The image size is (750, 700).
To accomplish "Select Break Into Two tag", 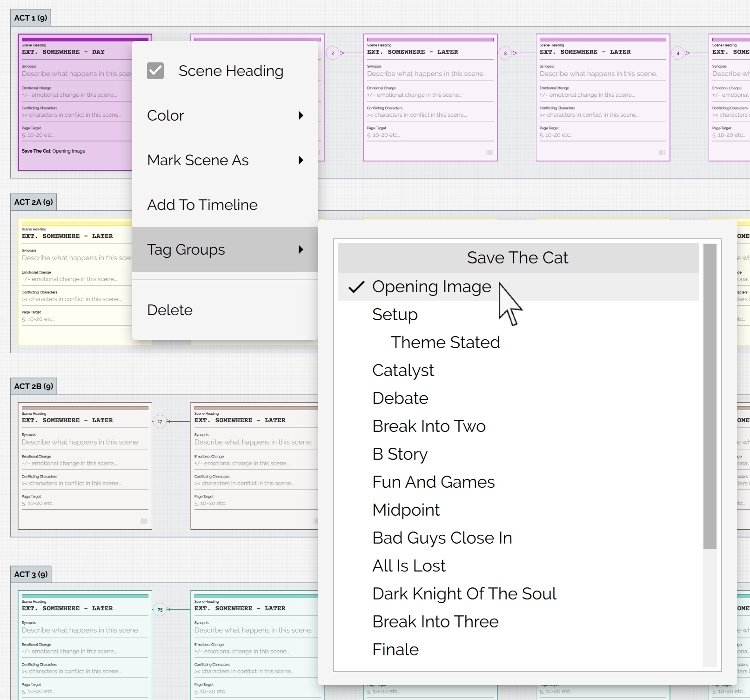I will 518,426.
